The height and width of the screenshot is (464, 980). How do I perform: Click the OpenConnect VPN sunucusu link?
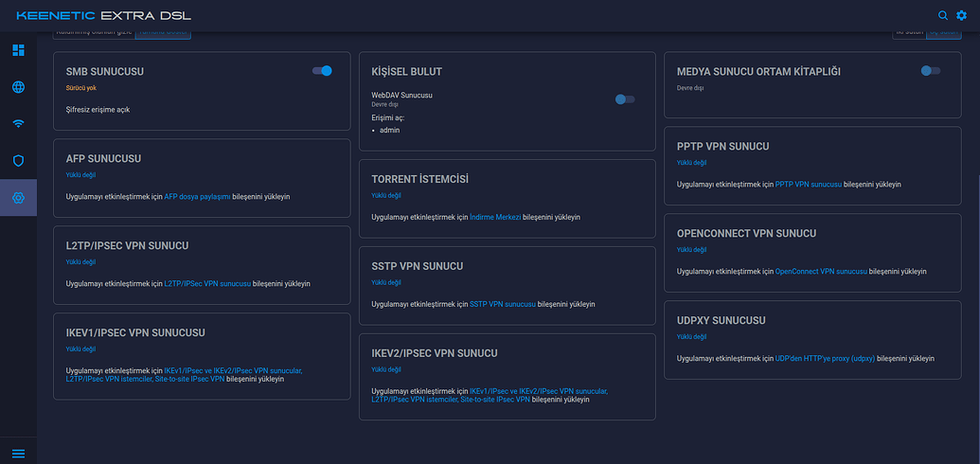click(x=821, y=272)
